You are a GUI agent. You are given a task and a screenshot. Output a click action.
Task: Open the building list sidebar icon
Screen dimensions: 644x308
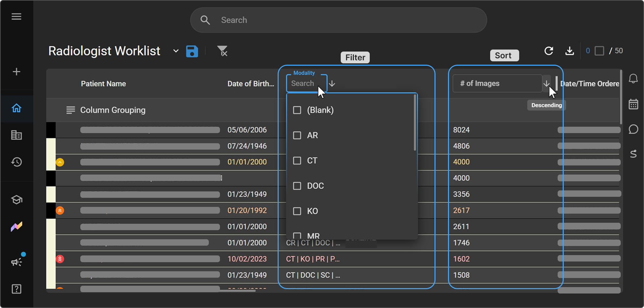coord(17,135)
